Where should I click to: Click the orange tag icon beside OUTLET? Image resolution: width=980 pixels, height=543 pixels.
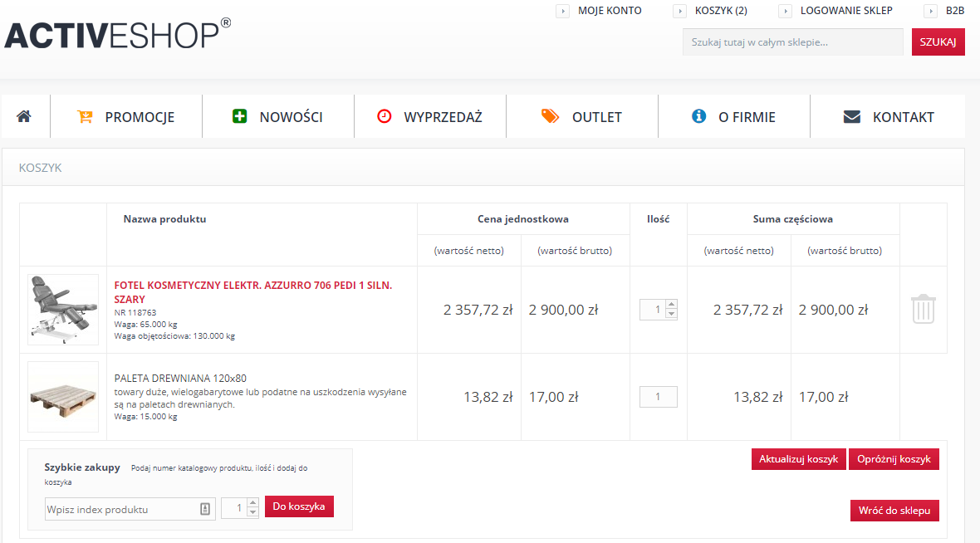point(550,116)
